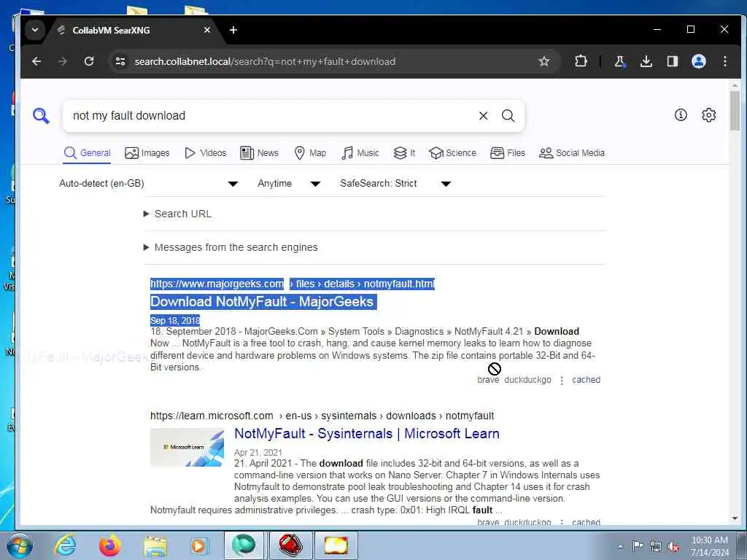This screenshot has width=747, height=560.
Task: Bookmark this page with the star icon
Action: pos(544,61)
